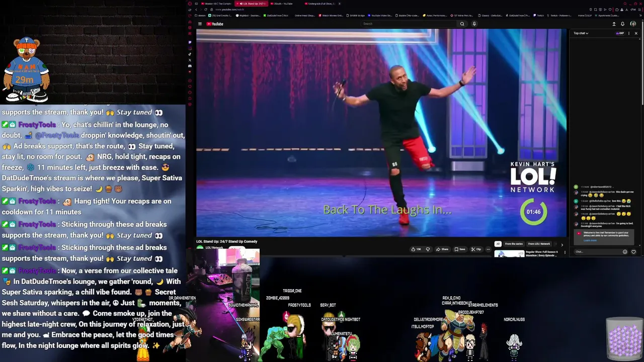Open the Twitch bookmark
This screenshot has width=644, height=362.
click(539, 16)
